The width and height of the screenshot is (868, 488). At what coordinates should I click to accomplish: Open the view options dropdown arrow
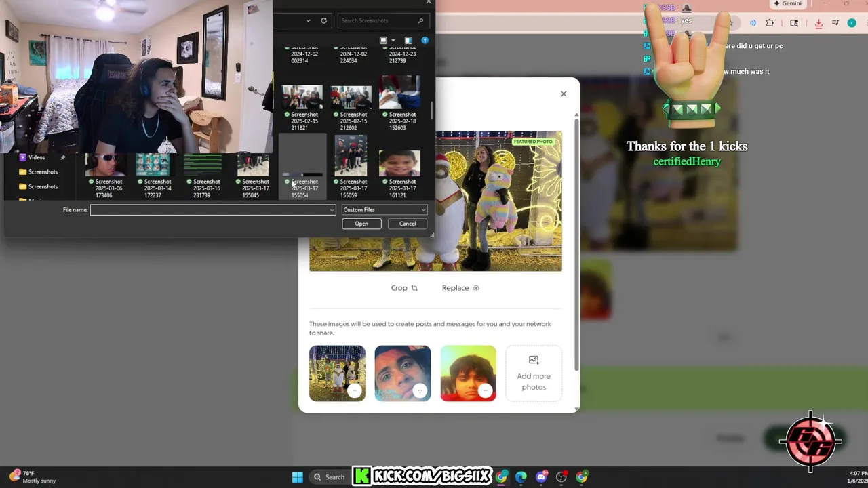(393, 41)
